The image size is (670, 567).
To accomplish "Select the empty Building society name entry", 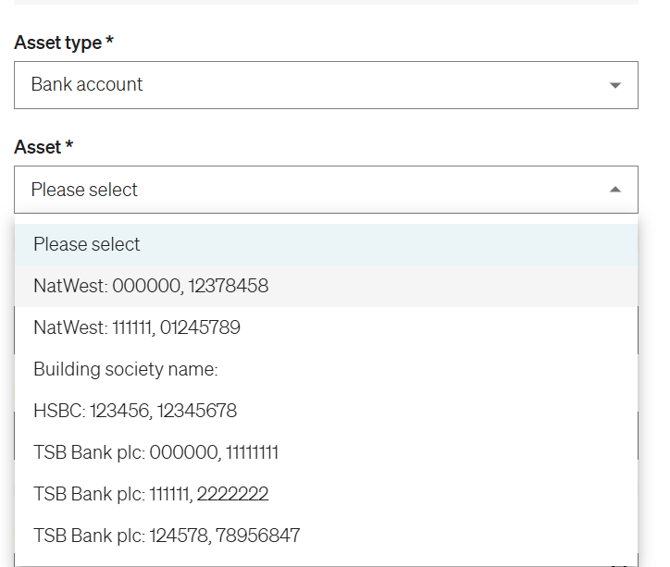I will 126,369.
